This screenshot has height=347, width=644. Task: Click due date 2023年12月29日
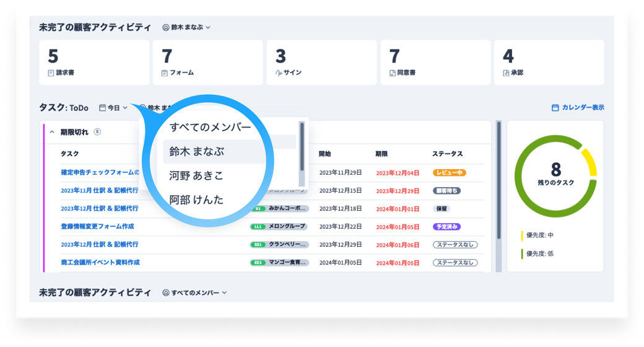[x=398, y=191]
